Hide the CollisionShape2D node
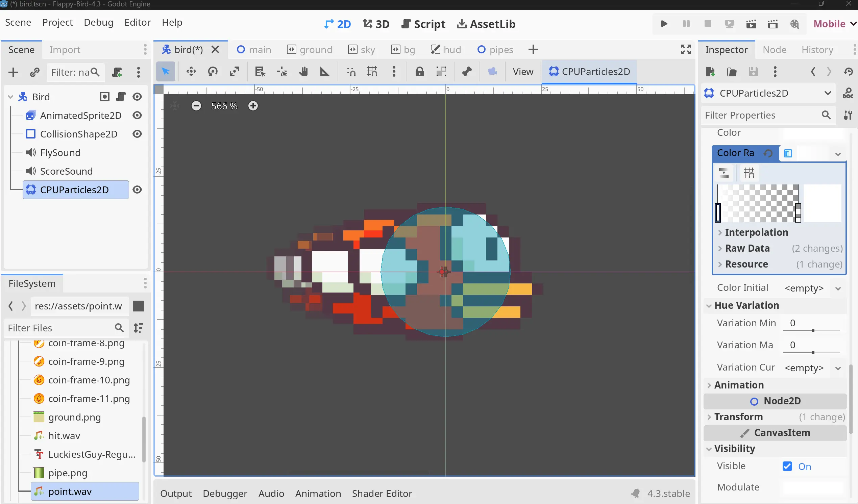This screenshot has height=504, width=858. pyautogui.click(x=137, y=134)
